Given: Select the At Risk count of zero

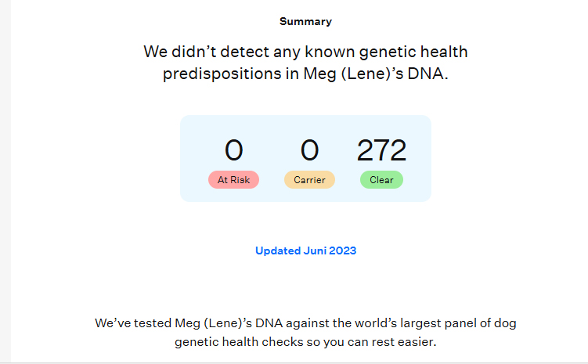Looking at the screenshot, I should [x=233, y=150].
